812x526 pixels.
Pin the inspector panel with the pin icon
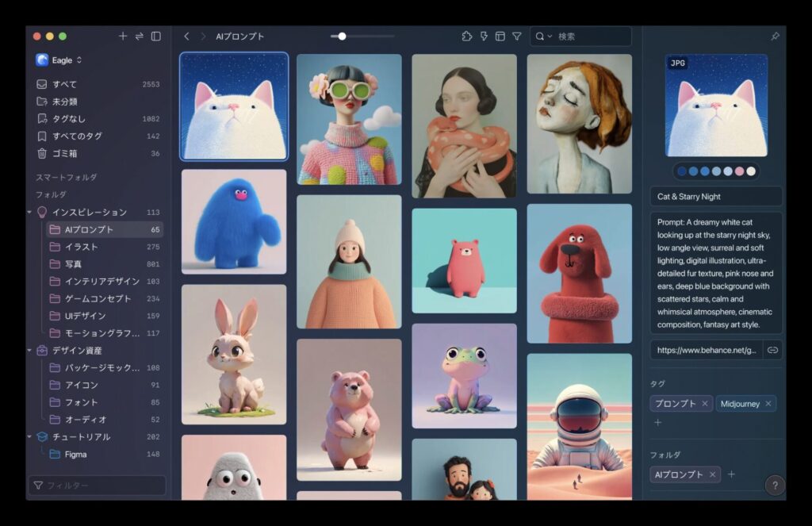click(x=775, y=36)
